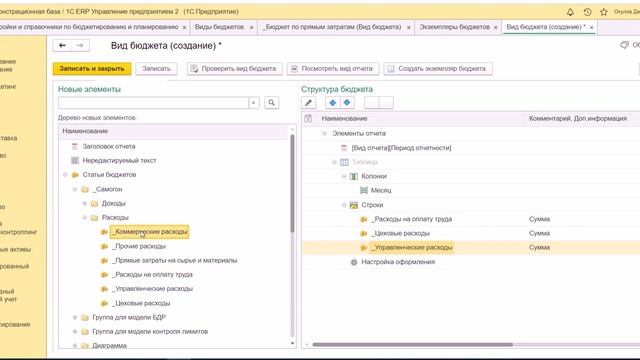Collapse the Строки node
Image resolution: width=640 pixels, height=360 pixels.
[x=344, y=205]
